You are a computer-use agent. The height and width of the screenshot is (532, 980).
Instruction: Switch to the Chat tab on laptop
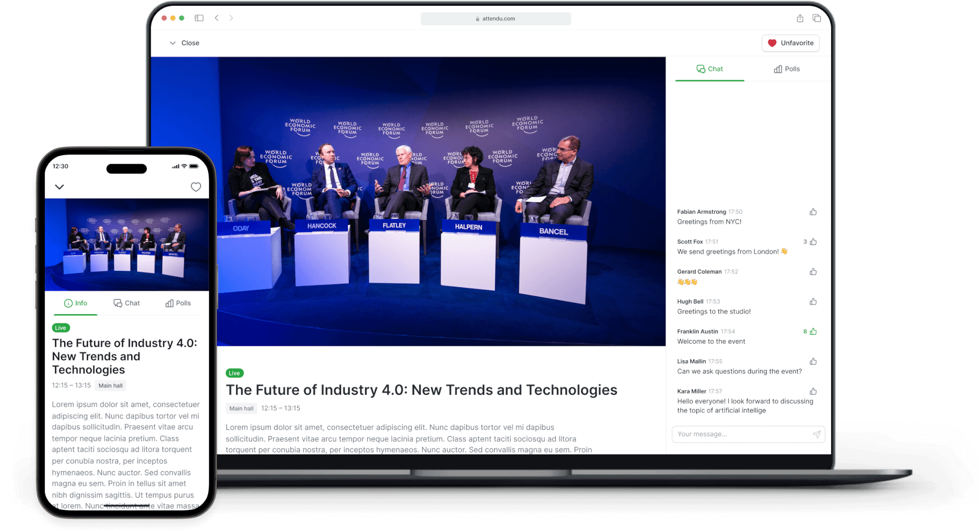pos(710,69)
